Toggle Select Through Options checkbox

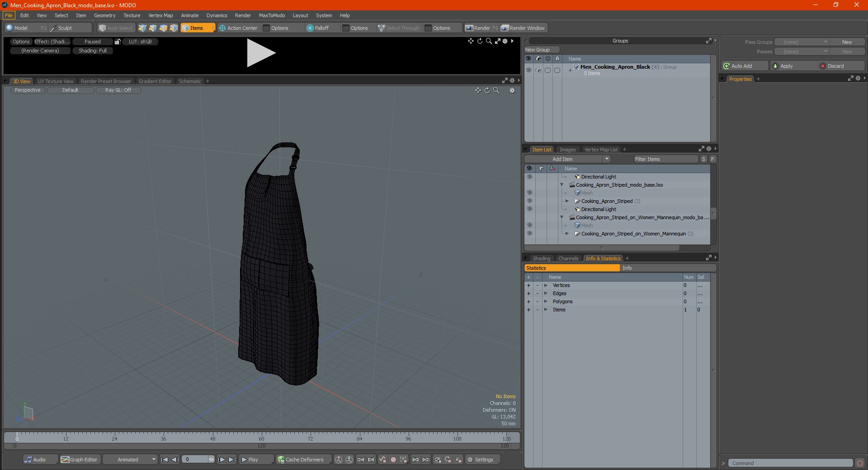tap(428, 28)
